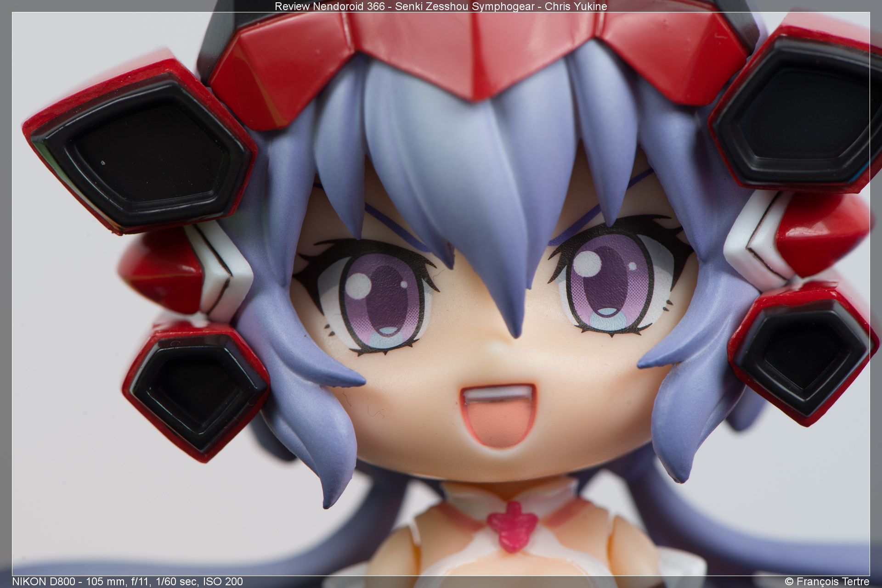Click the copyright text '© François Tertre'
The image size is (882, 588).
tap(827, 582)
